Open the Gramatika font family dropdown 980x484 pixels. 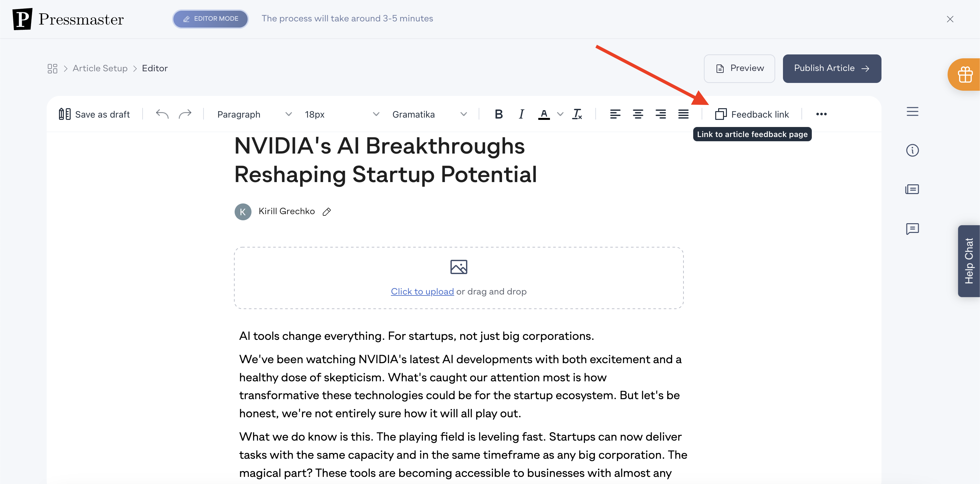[x=429, y=114]
